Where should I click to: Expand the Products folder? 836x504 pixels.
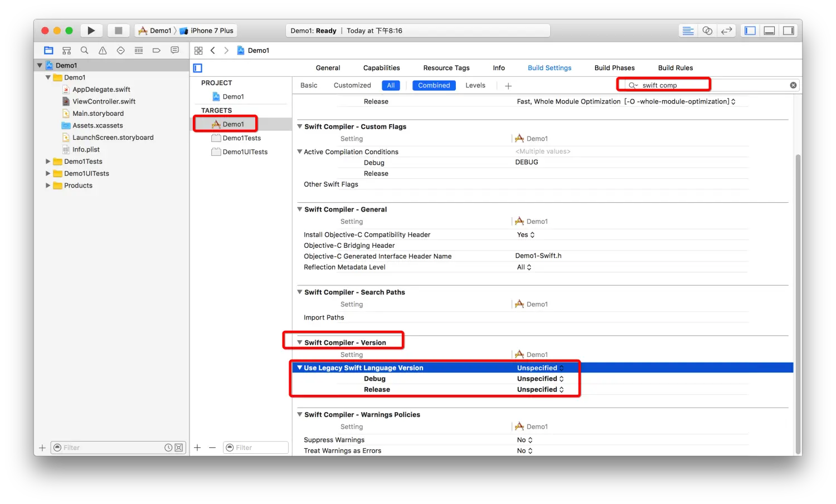point(48,185)
